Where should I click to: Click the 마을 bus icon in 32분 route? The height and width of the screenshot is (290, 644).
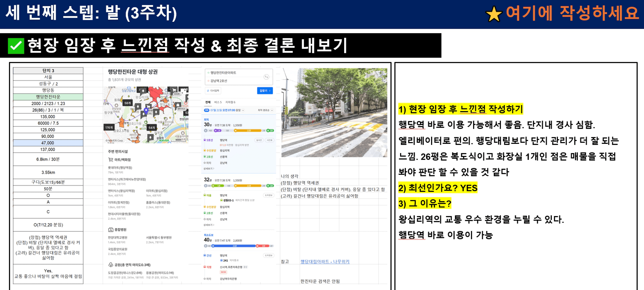(205, 195)
